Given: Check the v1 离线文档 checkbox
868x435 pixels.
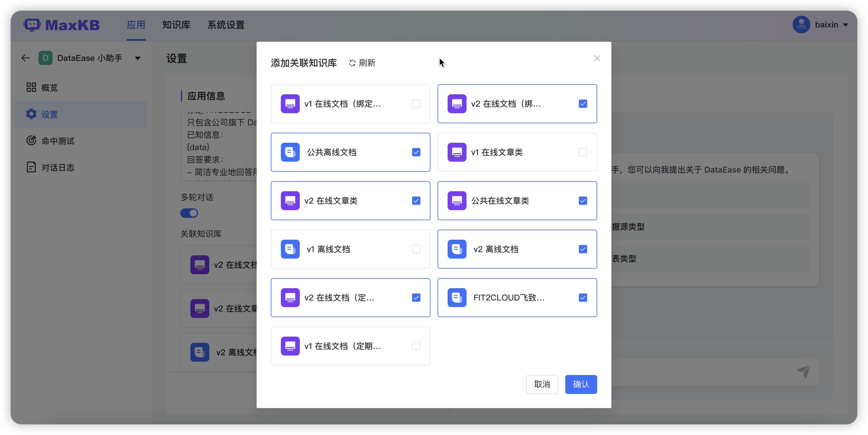Looking at the screenshot, I should point(416,249).
